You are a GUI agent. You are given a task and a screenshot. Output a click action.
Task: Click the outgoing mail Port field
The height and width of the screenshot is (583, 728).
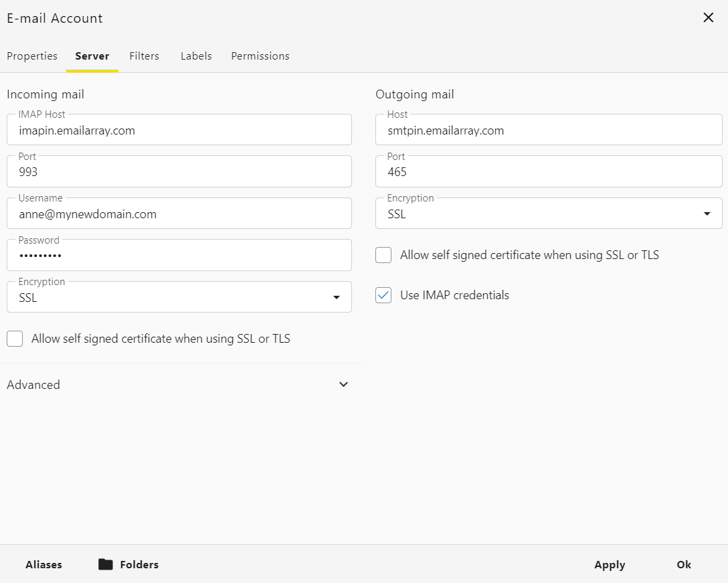coord(549,171)
